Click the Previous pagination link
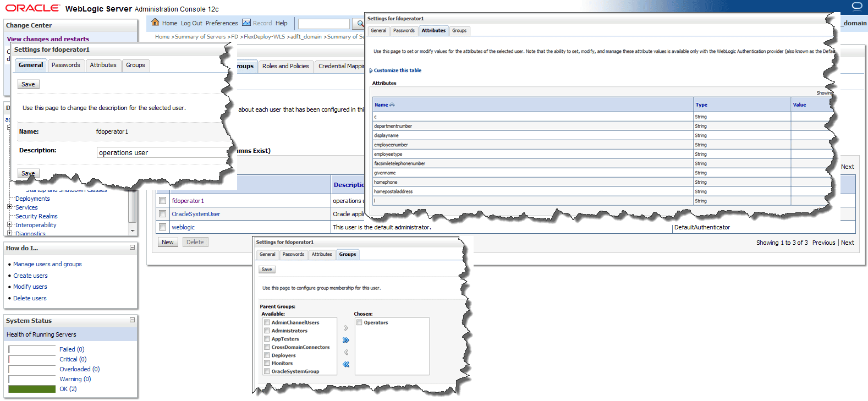Screen dimensions: 868x401 (823, 243)
